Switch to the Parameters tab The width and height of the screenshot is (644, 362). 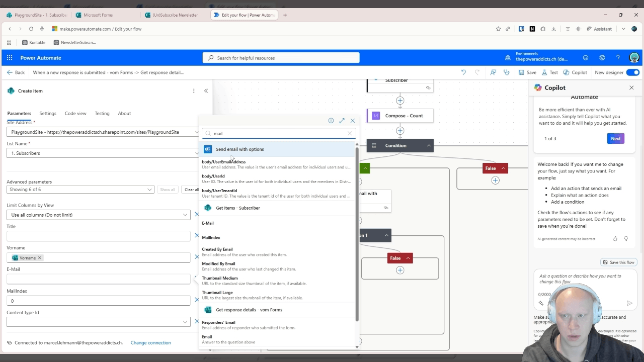click(x=19, y=113)
